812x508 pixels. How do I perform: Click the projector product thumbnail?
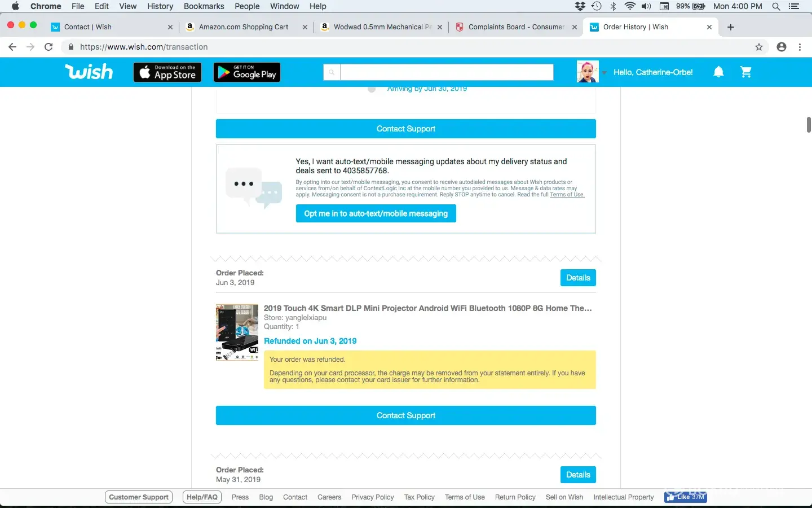coord(237,332)
